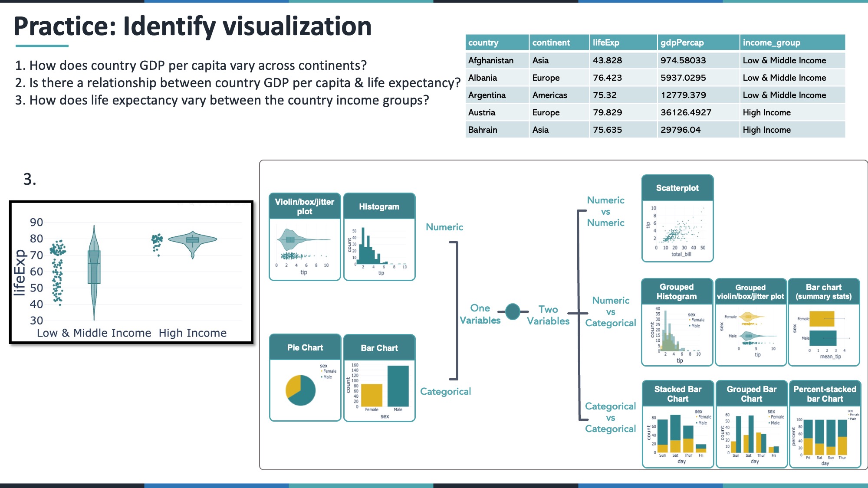Screen dimensions: 868x488
Task: Click the High Income axis label on plot
Action: [x=193, y=333]
